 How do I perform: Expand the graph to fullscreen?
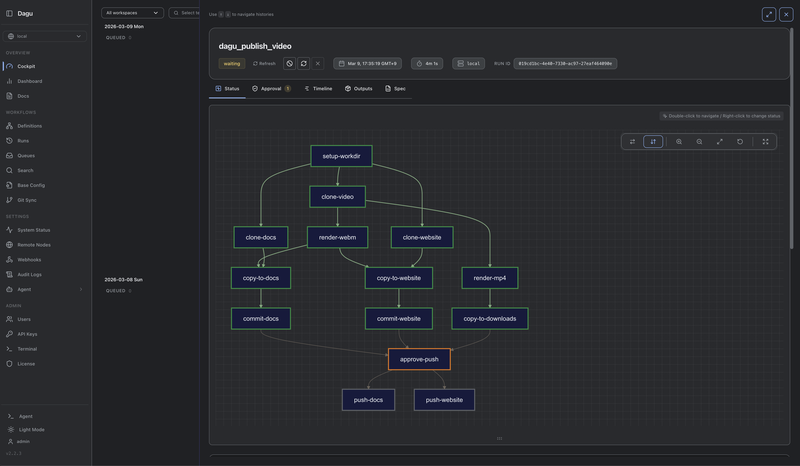(765, 141)
